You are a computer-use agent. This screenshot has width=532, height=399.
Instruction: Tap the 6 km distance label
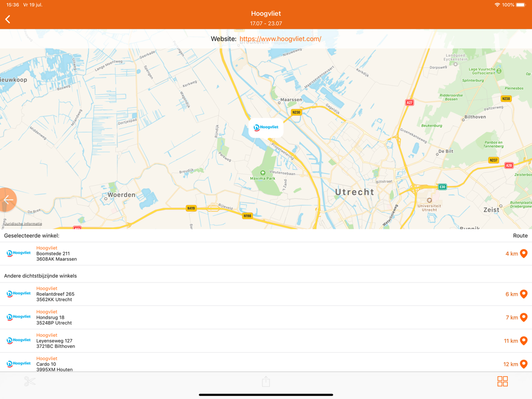click(x=512, y=294)
